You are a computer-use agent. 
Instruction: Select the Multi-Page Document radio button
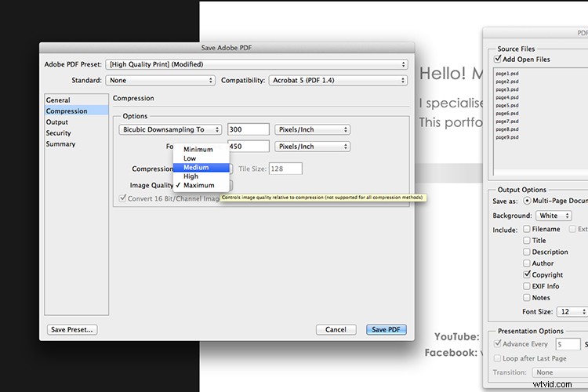click(x=527, y=201)
